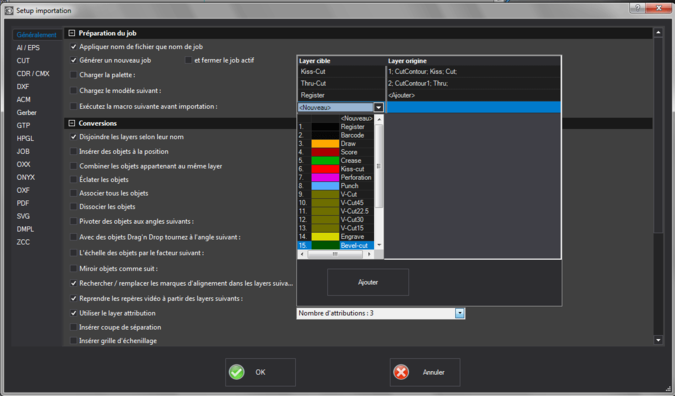Select the 'Gerber' tab
The width and height of the screenshot is (675, 396).
point(27,113)
